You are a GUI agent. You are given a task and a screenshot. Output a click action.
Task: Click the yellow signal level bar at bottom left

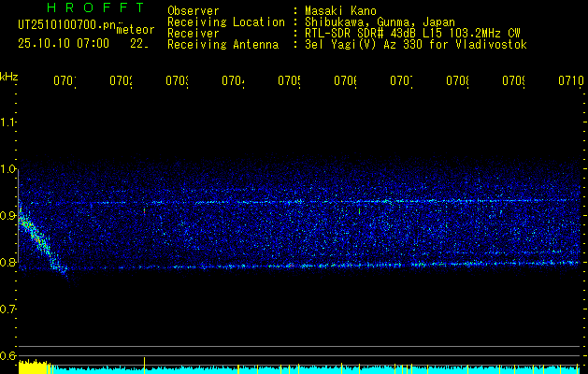click(x=33, y=367)
